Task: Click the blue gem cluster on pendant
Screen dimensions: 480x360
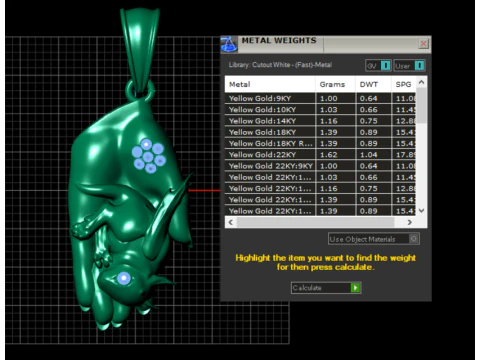Action: pos(148,156)
